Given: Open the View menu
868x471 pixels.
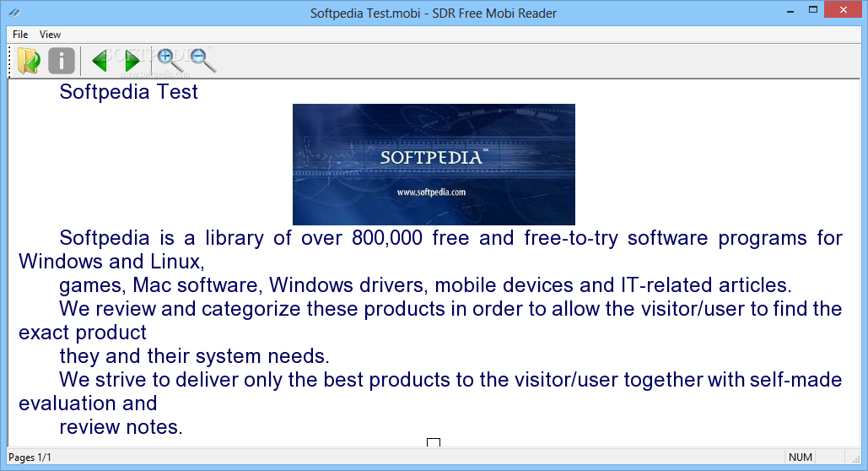Looking at the screenshot, I should (50, 35).
